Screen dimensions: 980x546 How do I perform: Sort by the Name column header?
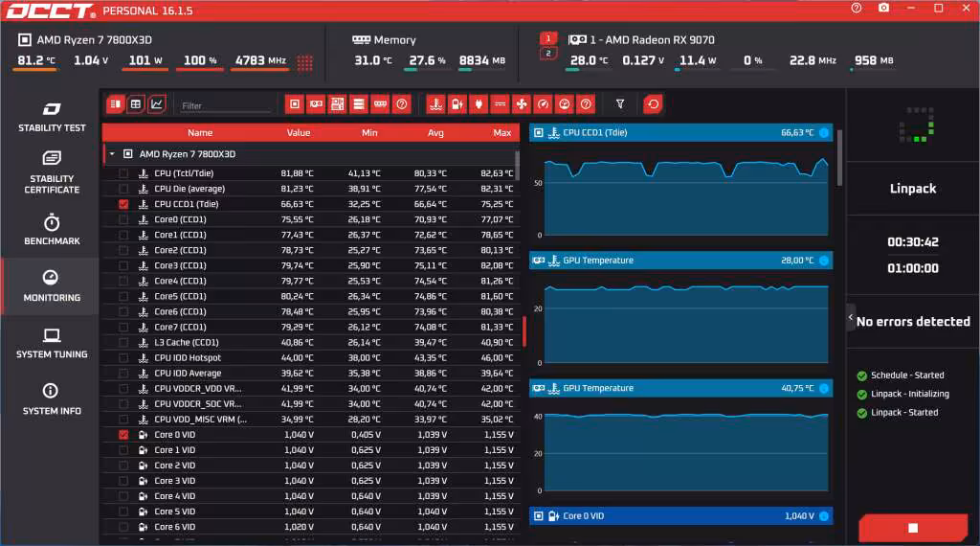tap(200, 132)
